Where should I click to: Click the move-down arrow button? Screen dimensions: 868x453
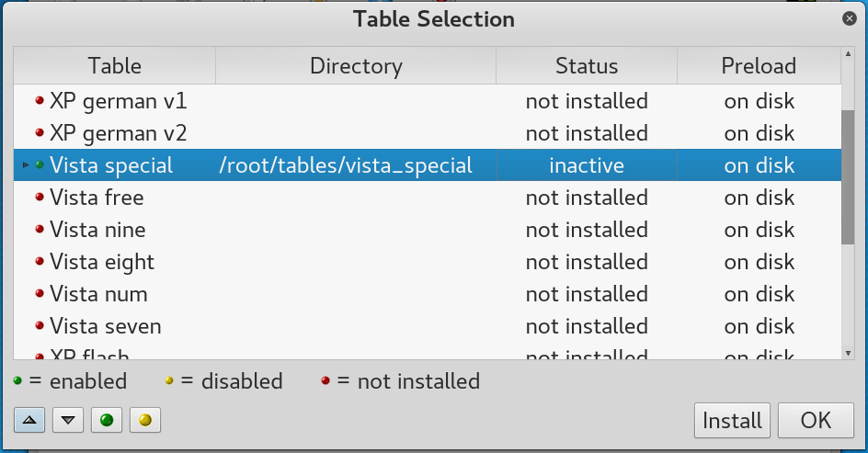[68, 420]
